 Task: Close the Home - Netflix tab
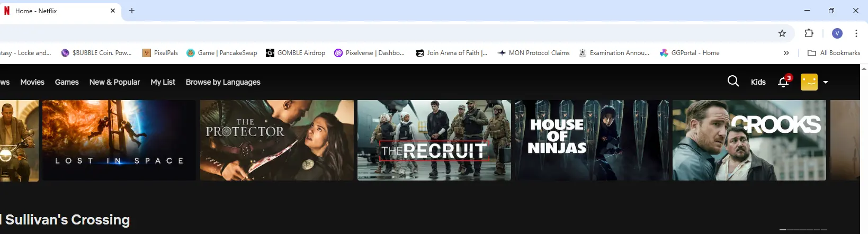[x=113, y=11]
